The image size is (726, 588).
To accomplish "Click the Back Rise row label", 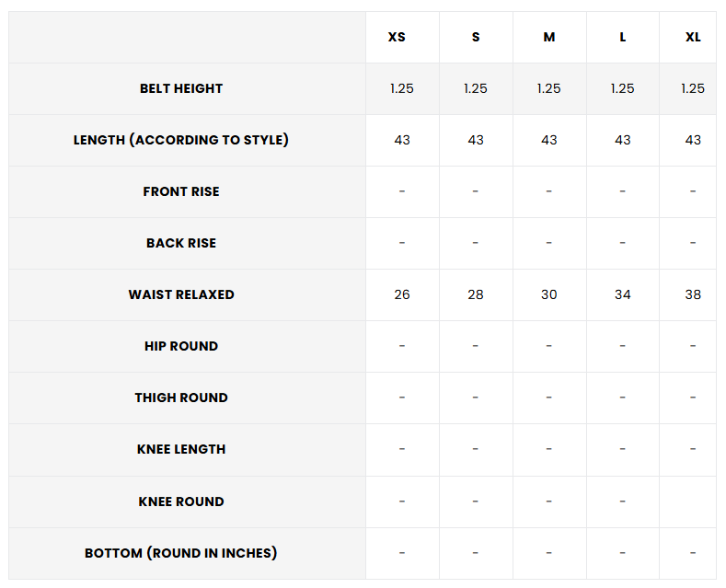I will tap(181, 243).
